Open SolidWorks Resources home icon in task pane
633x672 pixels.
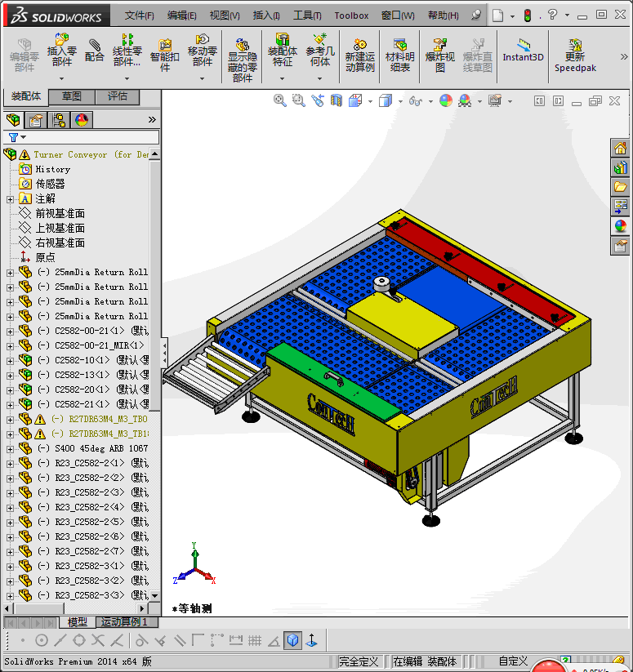click(x=620, y=149)
